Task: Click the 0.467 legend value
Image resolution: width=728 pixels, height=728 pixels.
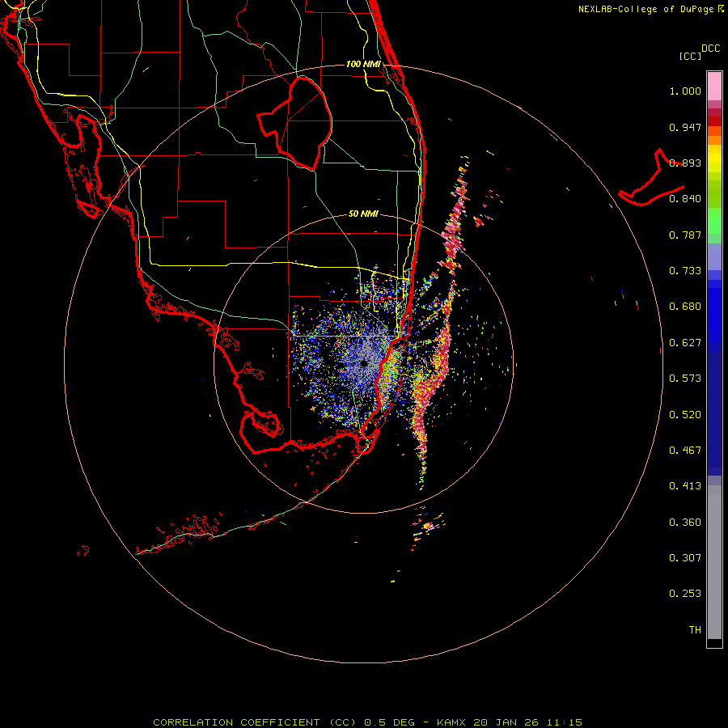Action: [x=685, y=451]
